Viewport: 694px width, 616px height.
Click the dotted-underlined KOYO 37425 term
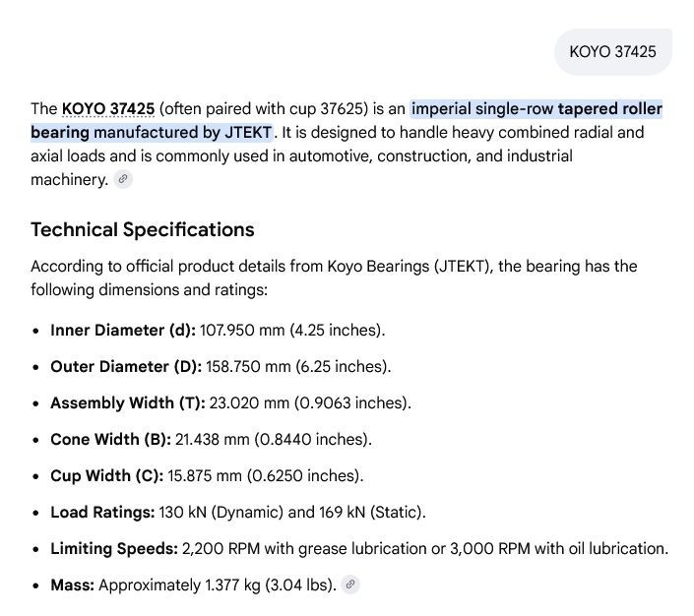tap(108, 109)
